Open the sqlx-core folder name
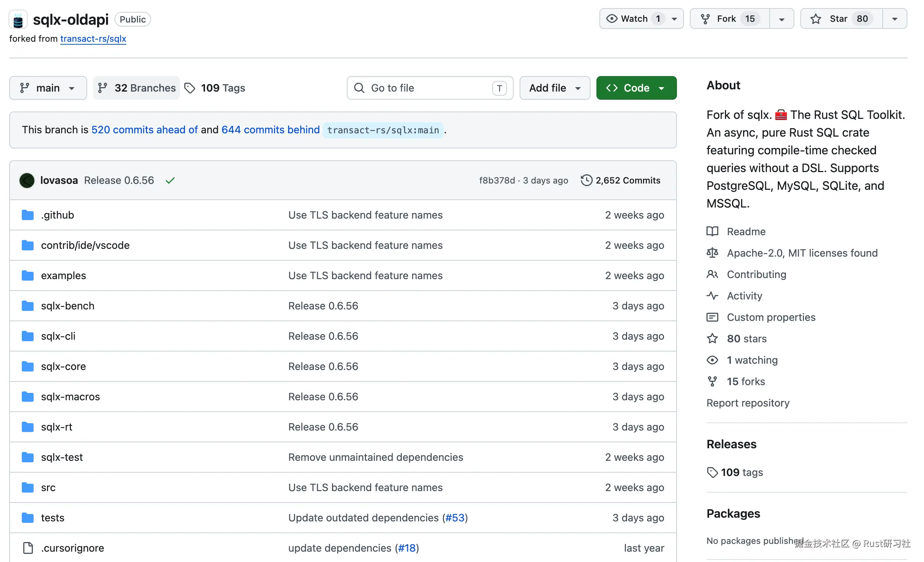This screenshot has width=924, height=562. click(64, 367)
